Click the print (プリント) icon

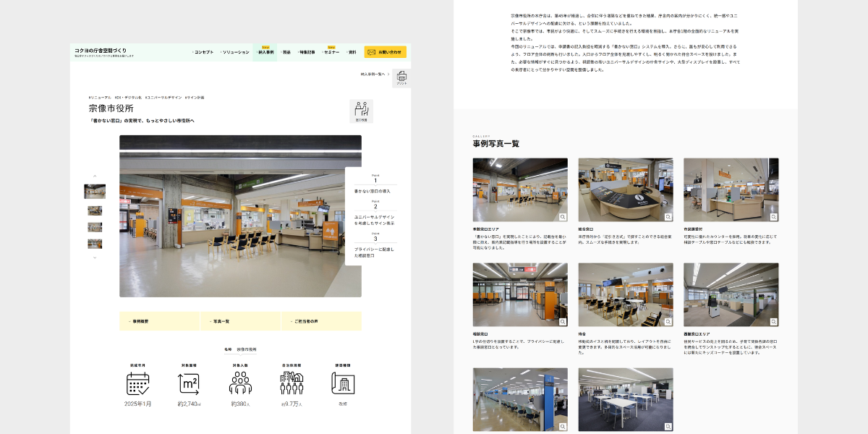[401, 76]
